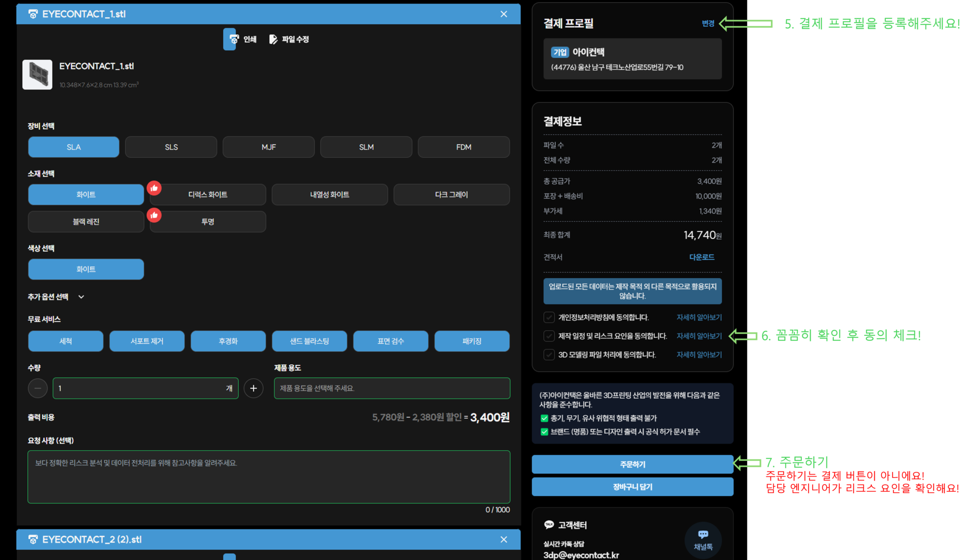Toggle 샌드 블라스팅 free service

click(x=309, y=341)
